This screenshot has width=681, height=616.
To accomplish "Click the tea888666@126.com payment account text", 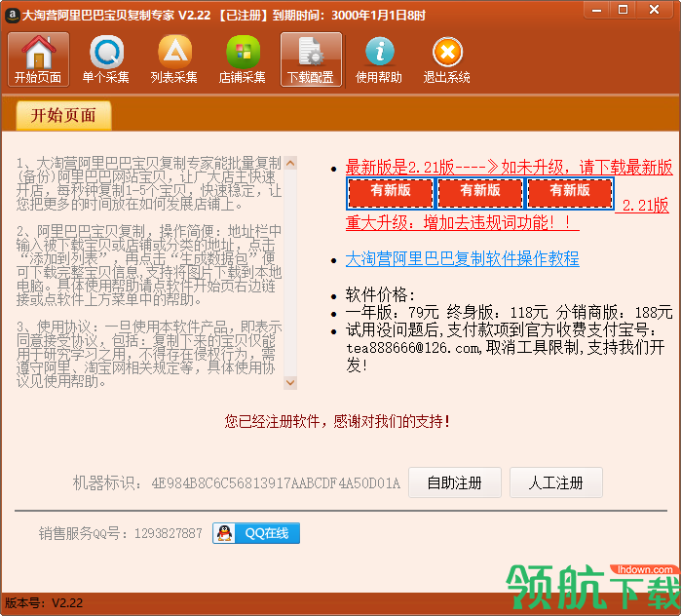I will pos(413,348).
